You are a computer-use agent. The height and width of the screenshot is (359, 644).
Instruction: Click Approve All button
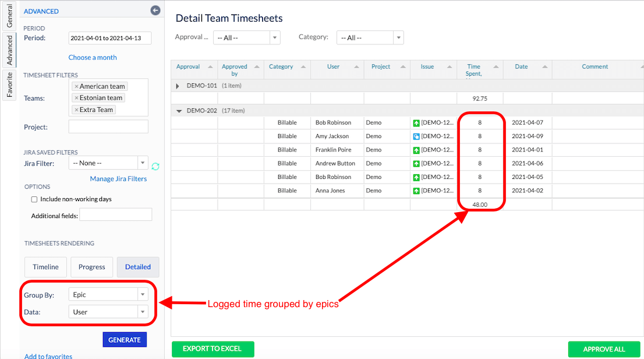[x=604, y=349]
